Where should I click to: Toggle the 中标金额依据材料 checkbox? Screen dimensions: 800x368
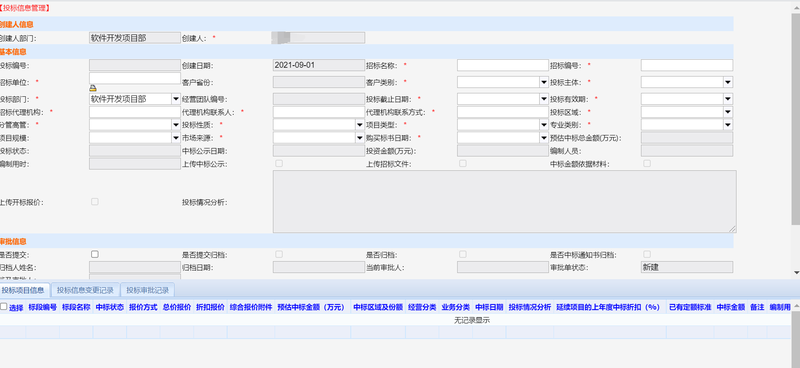646,163
